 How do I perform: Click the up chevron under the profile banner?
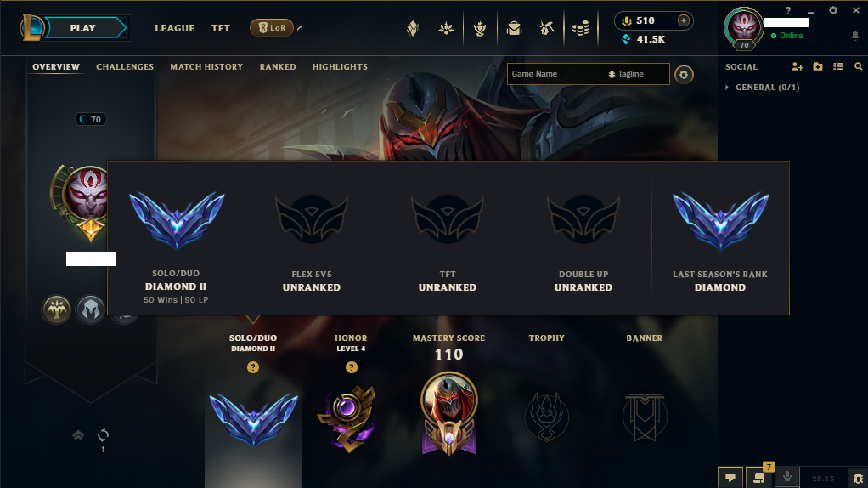coord(78,435)
